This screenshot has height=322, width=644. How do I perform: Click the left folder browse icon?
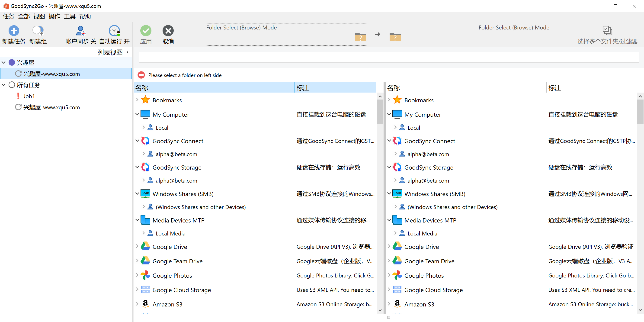point(360,37)
